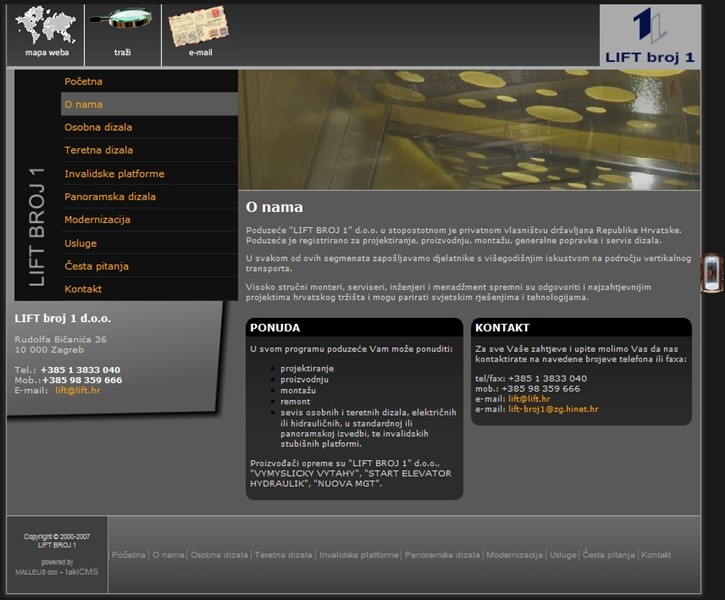Select 'O nama' in the sidebar menu
The image size is (725, 600).
[x=83, y=104]
